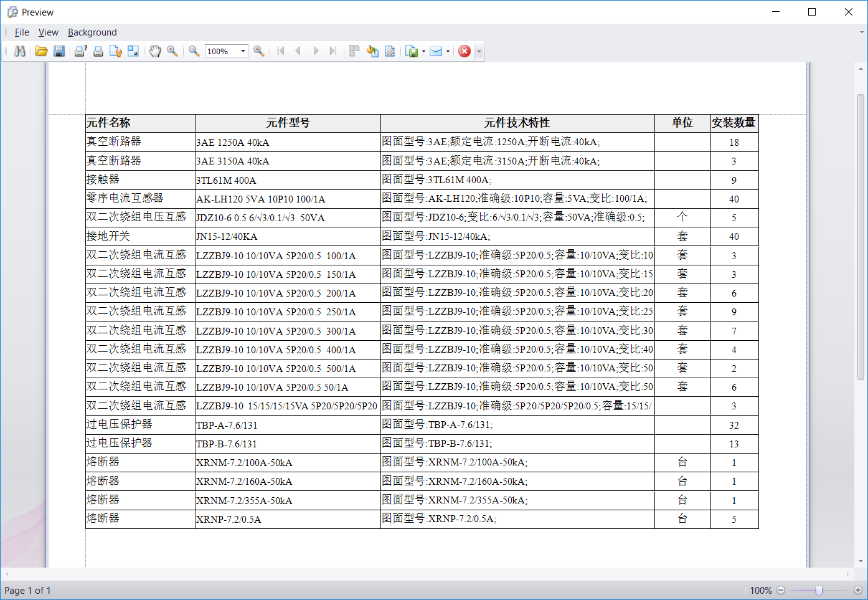Click the Zoom Out magnifier icon
Screen dimensions: 868x600
click(194, 51)
